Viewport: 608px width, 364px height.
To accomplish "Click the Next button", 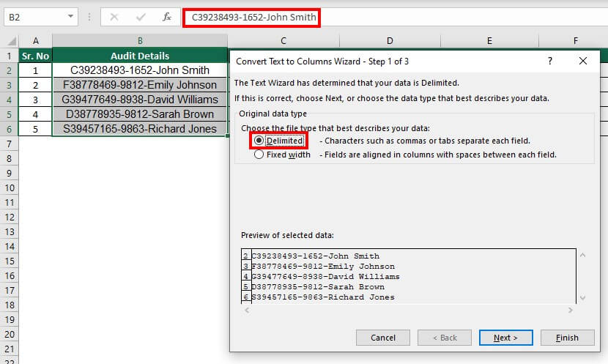I will point(505,338).
